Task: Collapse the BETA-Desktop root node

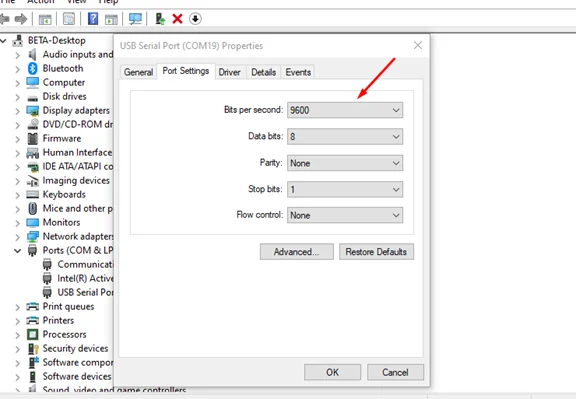Action: pyautogui.click(x=3, y=41)
